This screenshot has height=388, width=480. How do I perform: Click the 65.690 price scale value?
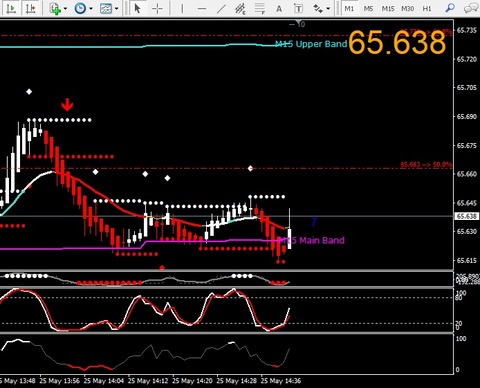click(x=466, y=117)
